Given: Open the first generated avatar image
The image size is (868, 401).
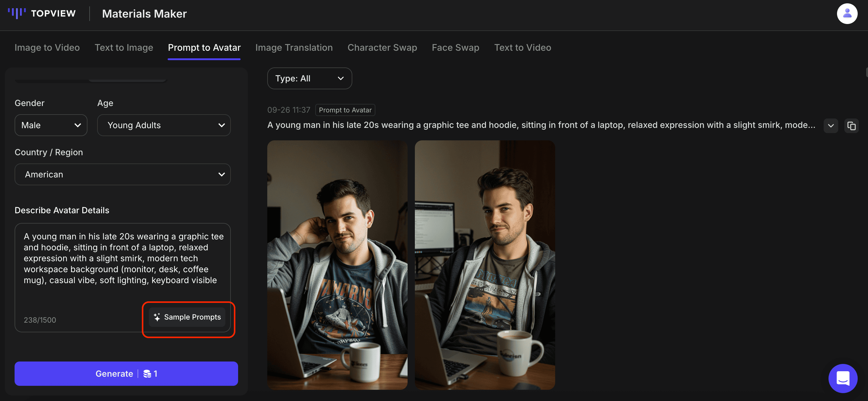Looking at the screenshot, I should click(337, 265).
